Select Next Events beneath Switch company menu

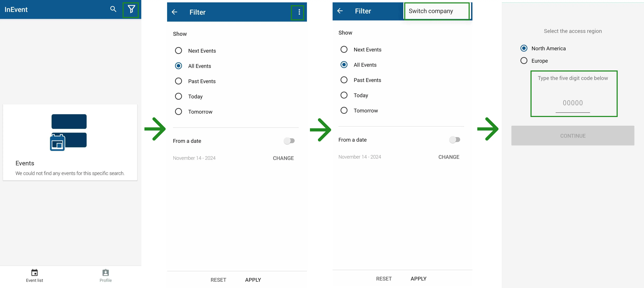[361, 49]
